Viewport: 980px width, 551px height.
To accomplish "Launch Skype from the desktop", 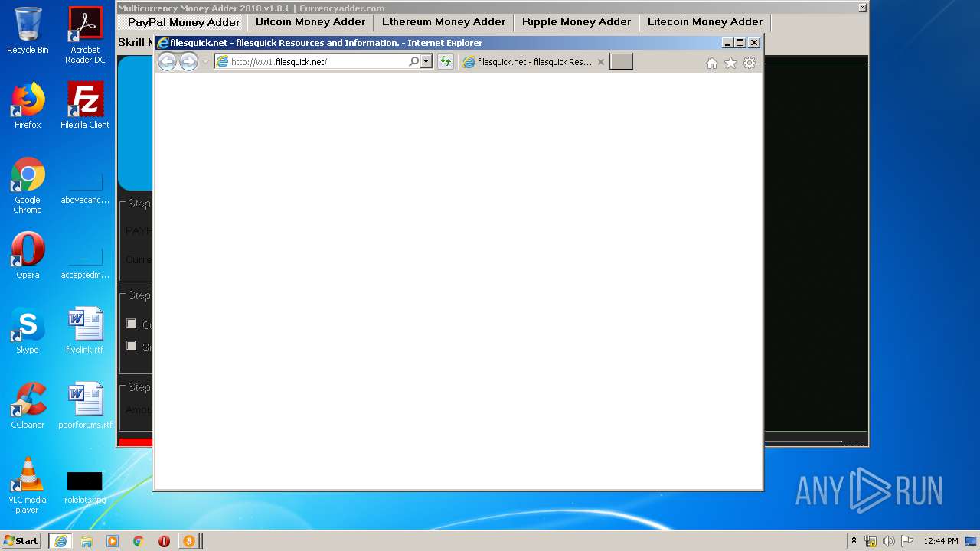I will pos(28,331).
